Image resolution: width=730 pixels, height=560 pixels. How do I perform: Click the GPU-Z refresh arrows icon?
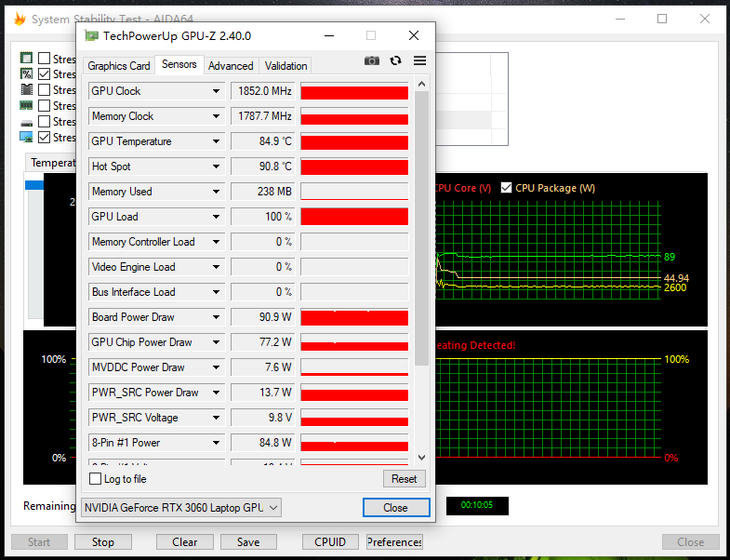[x=396, y=61]
